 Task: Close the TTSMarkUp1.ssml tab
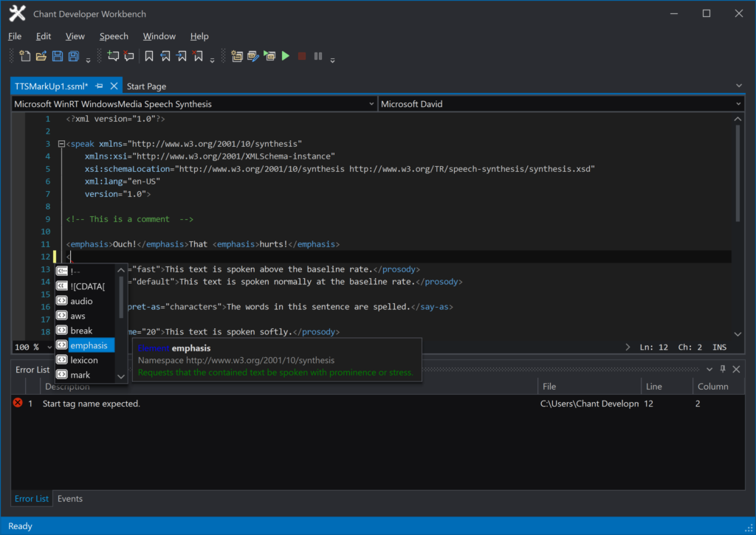click(x=114, y=86)
